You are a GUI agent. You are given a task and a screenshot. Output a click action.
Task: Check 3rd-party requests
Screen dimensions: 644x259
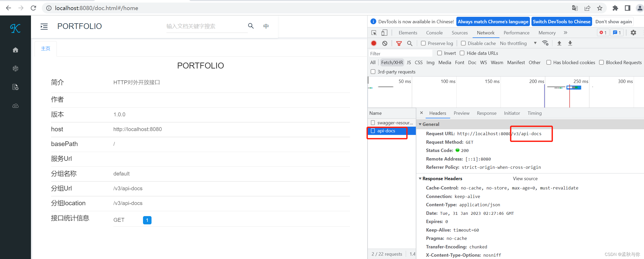[373, 72]
